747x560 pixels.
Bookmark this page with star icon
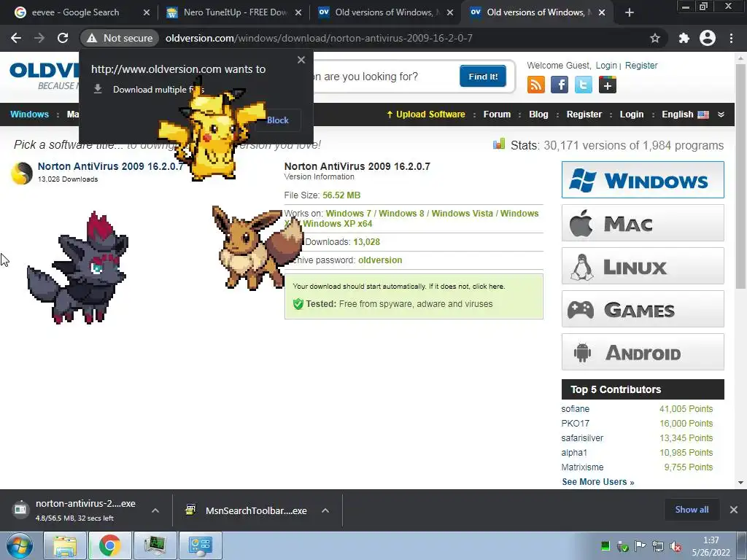655,38
